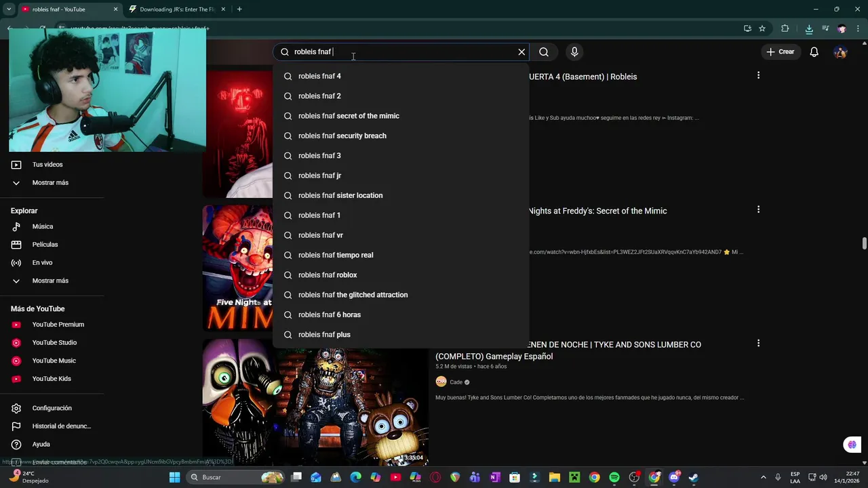Select suggestion 'robleis fnaf 6 horas'
This screenshot has height=488, width=868.
[x=401, y=314]
